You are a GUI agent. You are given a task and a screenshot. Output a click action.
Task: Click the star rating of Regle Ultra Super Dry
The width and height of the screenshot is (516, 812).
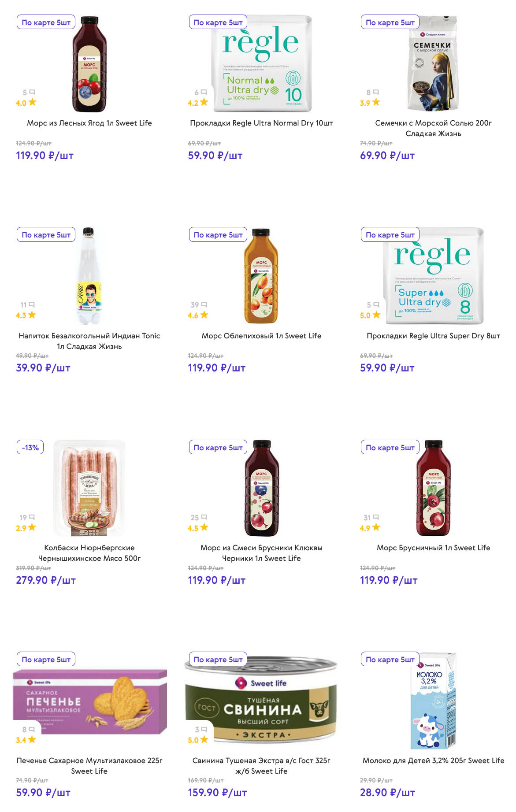tap(376, 315)
